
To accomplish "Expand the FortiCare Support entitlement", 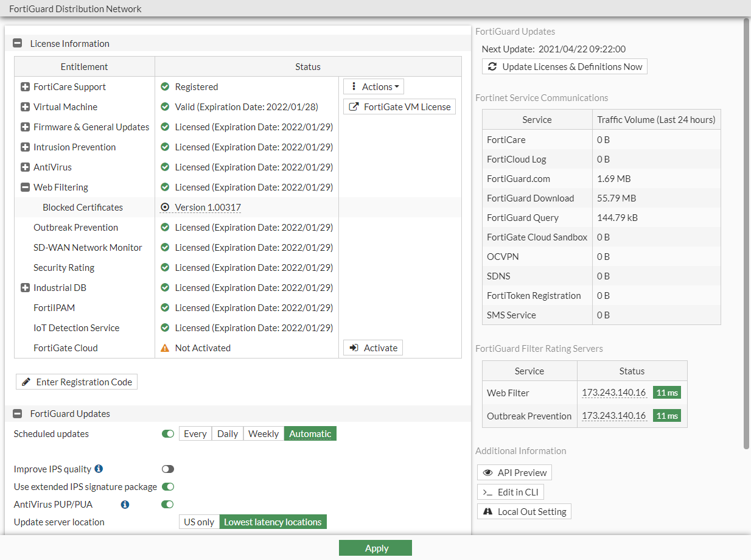I will click(24, 86).
